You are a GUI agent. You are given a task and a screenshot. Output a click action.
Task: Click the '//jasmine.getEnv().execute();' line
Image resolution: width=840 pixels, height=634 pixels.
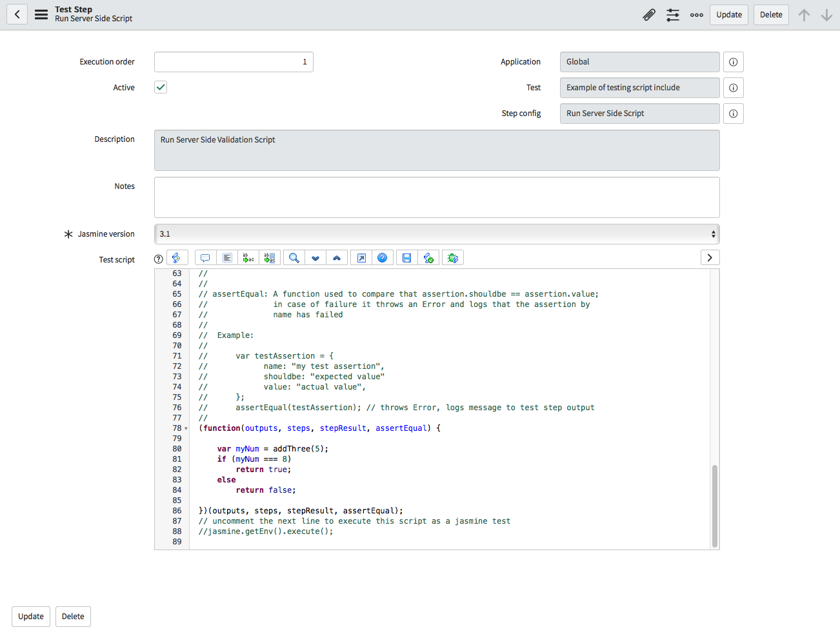point(266,531)
